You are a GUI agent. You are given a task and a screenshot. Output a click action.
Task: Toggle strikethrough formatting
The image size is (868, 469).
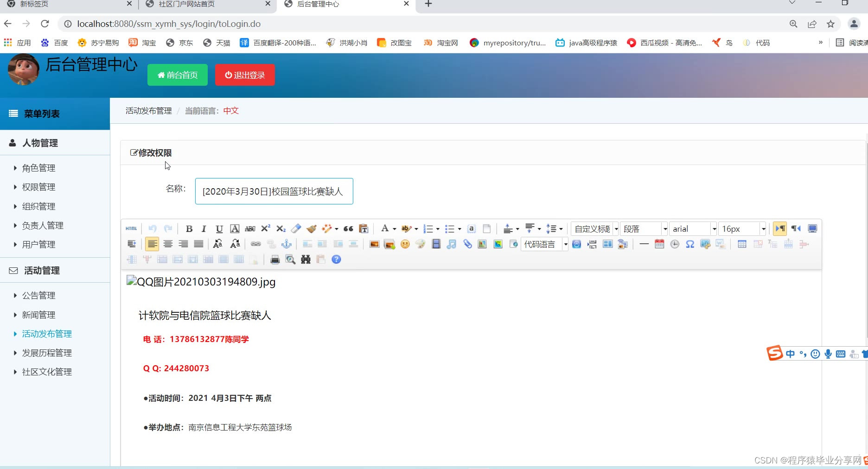(250, 228)
